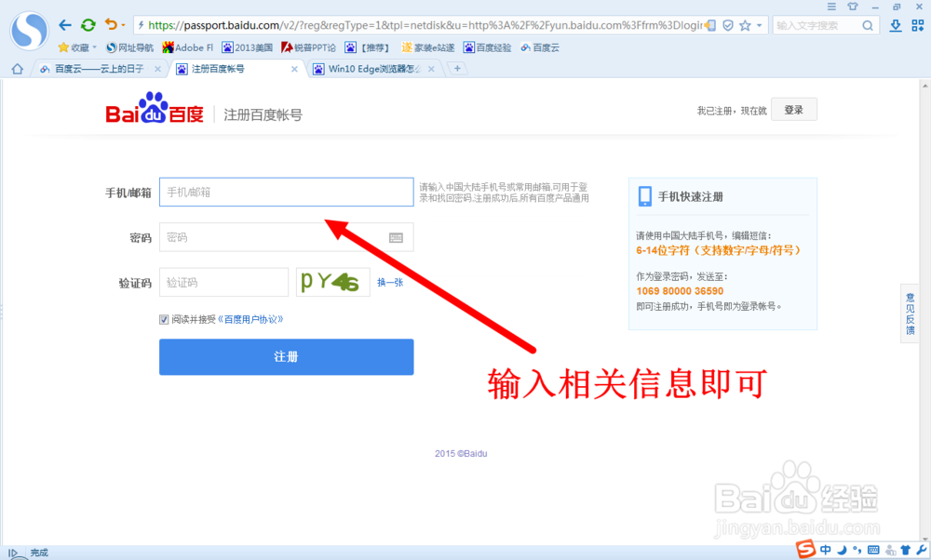
Task: Close the 百度云——云上的日子 tab
Action: pos(157,69)
